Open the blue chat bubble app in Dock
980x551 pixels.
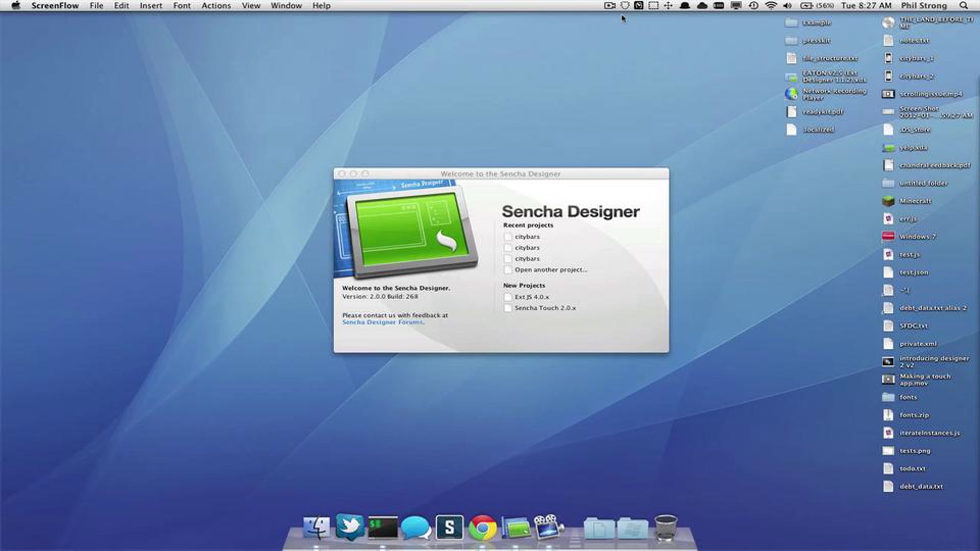tap(416, 528)
